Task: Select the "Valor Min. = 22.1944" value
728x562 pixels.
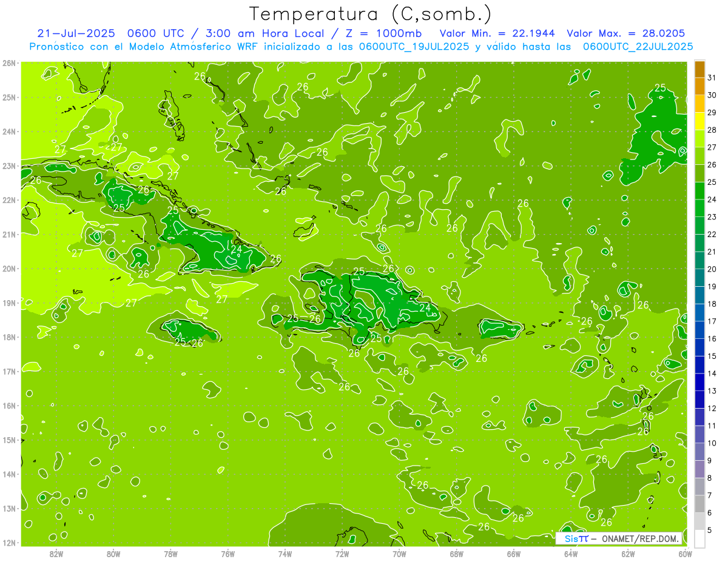Action: point(497,33)
